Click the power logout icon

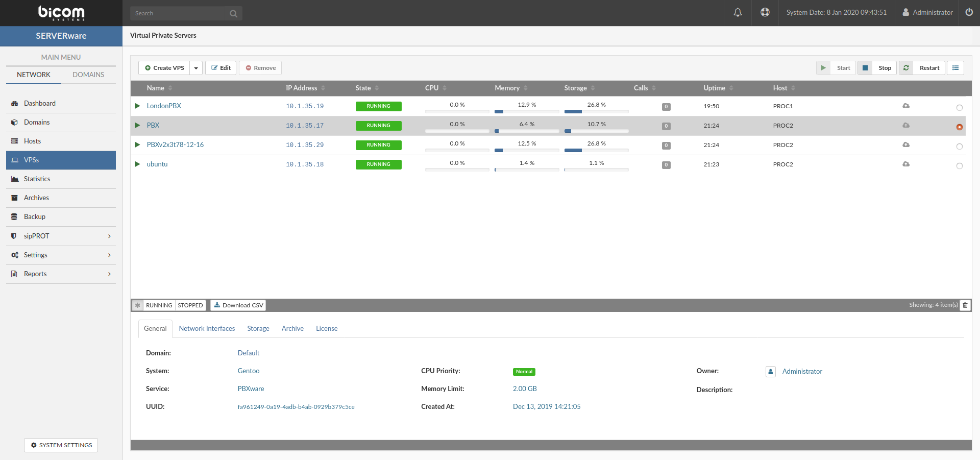[x=969, y=12]
